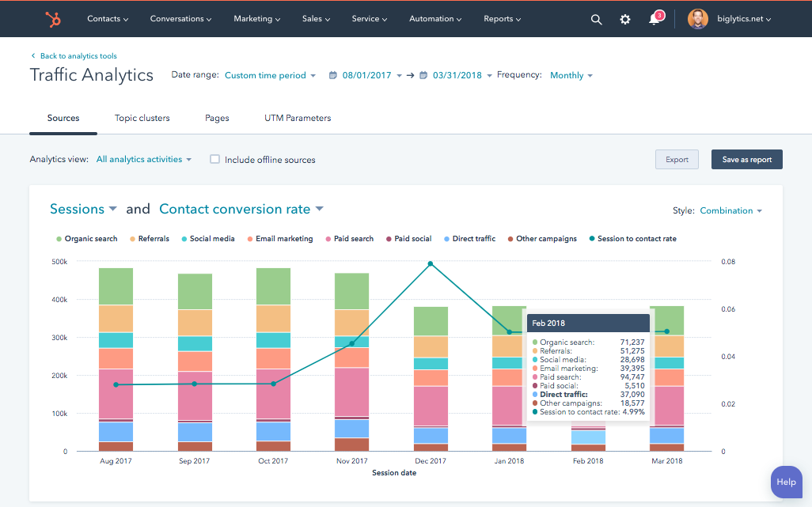Open the Frequency Monthly dropdown
The height and width of the screenshot is (507, 812).
570,75
